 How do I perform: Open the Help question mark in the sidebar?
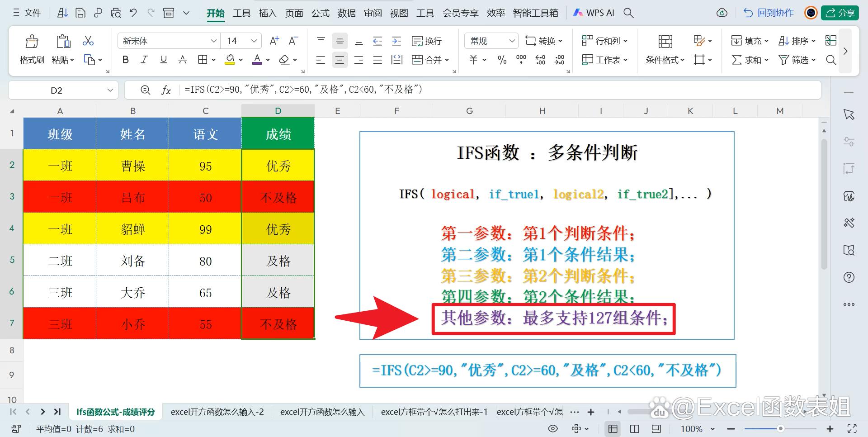tap(849, 277)
